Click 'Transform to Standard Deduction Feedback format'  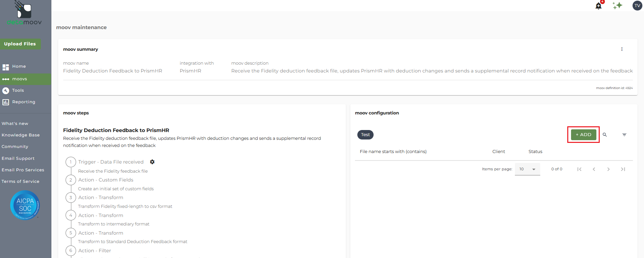133,241
